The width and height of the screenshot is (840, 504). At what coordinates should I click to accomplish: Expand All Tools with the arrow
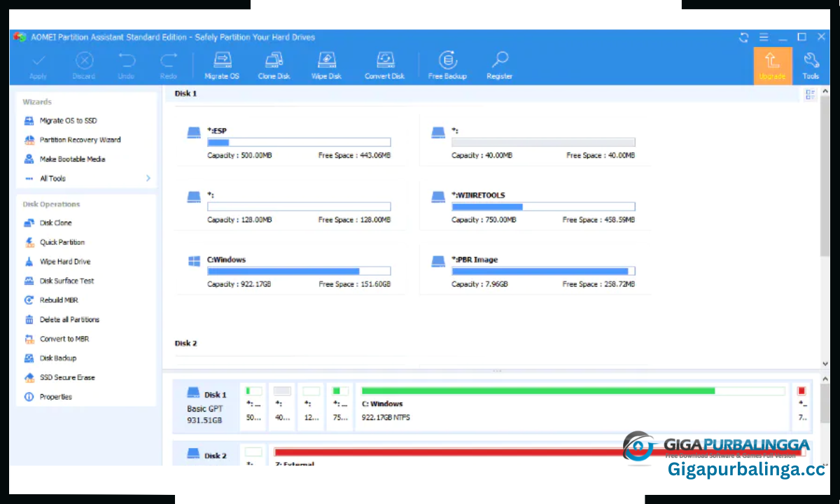148,178
